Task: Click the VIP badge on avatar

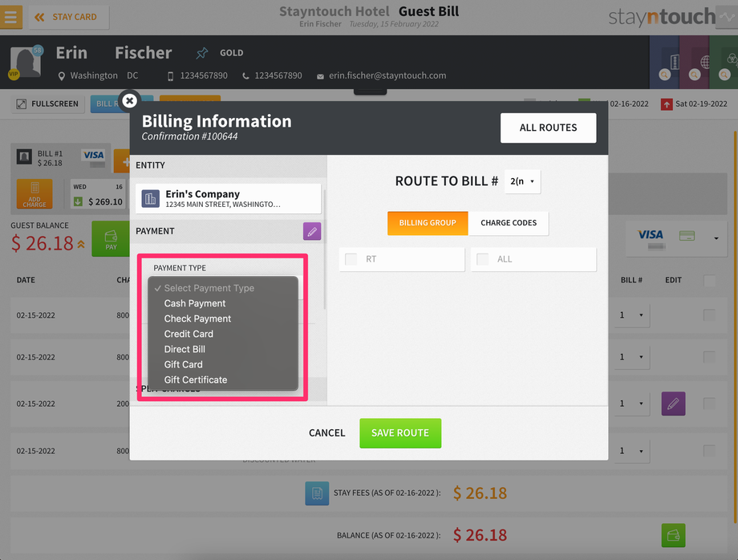Action: [x=14, y=74]
